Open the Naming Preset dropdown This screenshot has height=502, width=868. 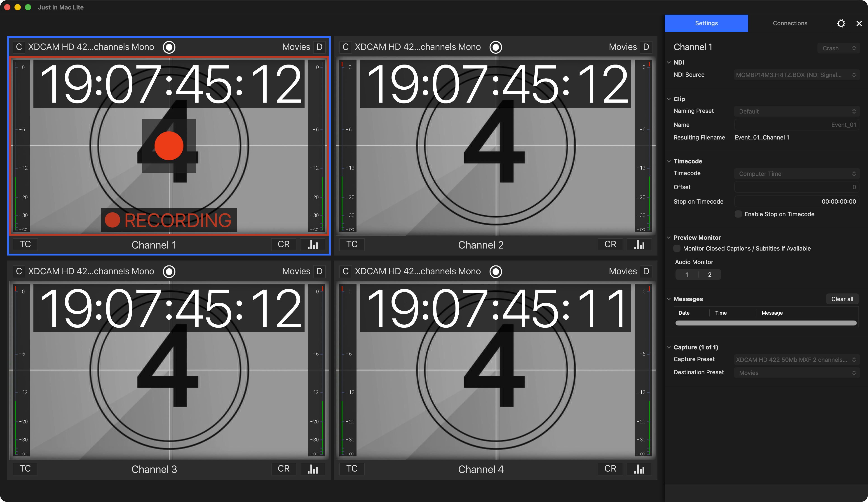[796, 112]
